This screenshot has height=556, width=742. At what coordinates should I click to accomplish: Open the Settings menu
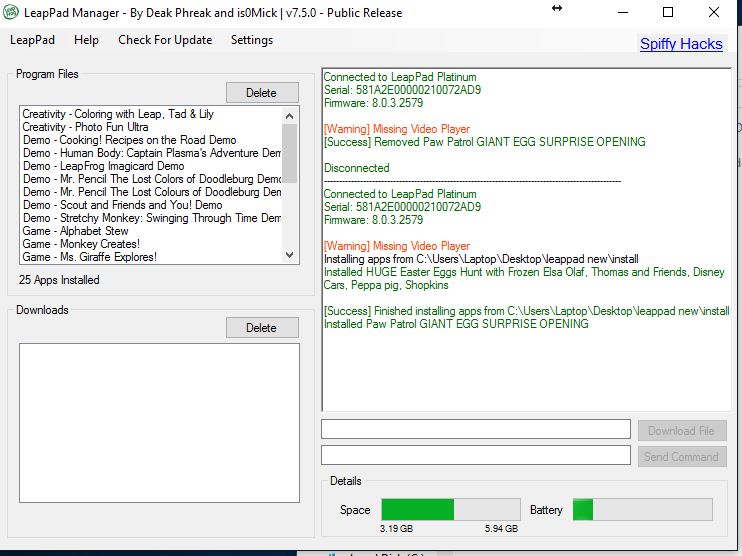(251, 40)
